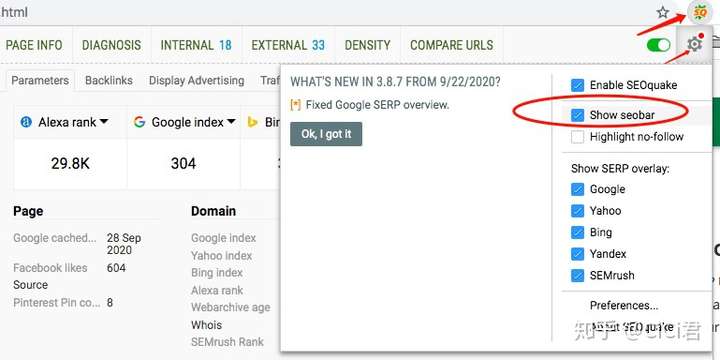Image resolution: width=720 pixels, height=360 pixels.
Task: Select the Parameters sub-tab
Action: pyautogui.click(x=40, y=81)
